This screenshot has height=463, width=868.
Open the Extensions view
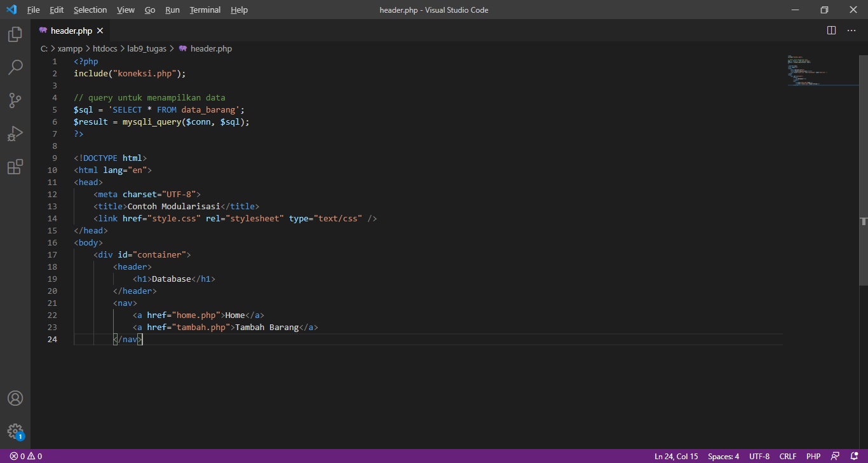[x=15, y=166]
